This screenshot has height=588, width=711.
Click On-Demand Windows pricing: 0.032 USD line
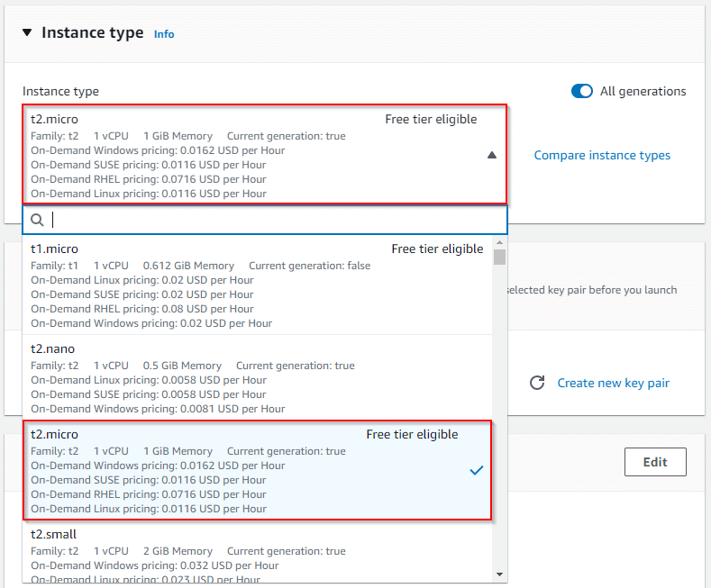tap(155, 565)
